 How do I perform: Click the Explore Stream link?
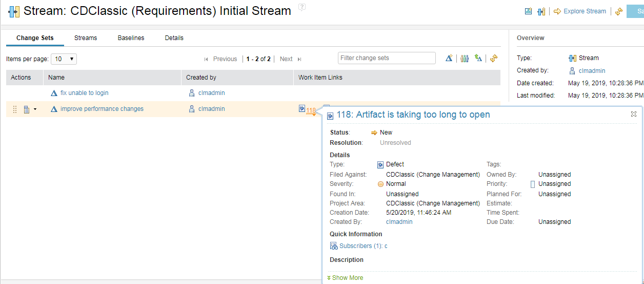[584, 11]
